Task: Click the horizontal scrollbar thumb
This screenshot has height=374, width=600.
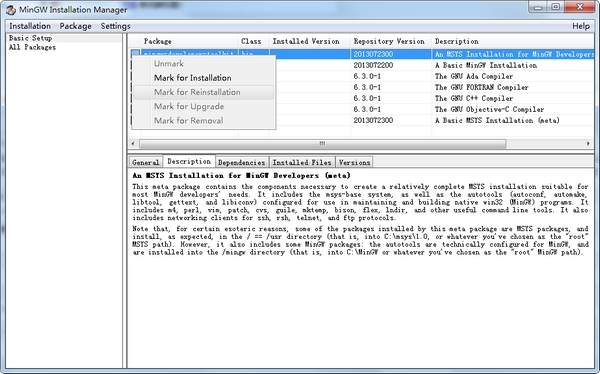Action: (x=322, y=144)
